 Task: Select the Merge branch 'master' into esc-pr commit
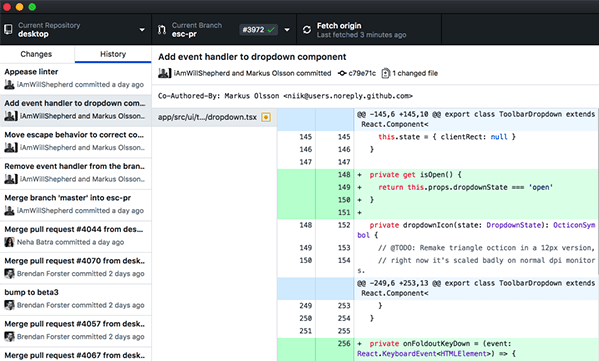coord(76,205)
